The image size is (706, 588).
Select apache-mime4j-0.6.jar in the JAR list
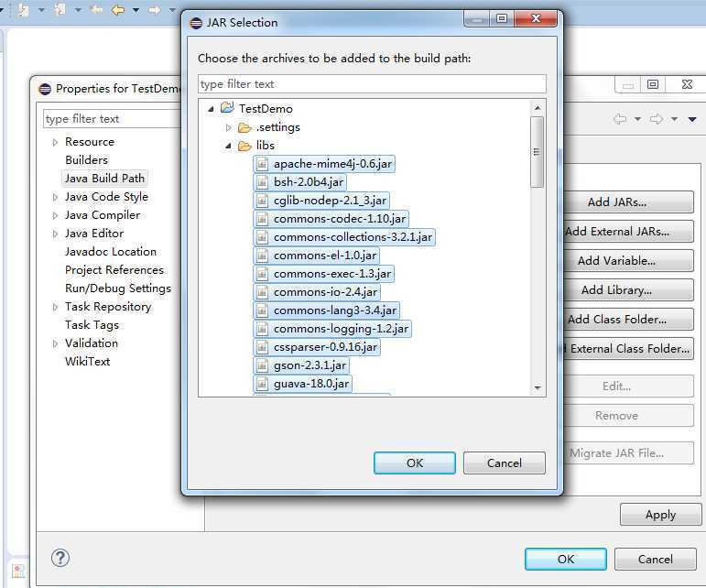324,164
